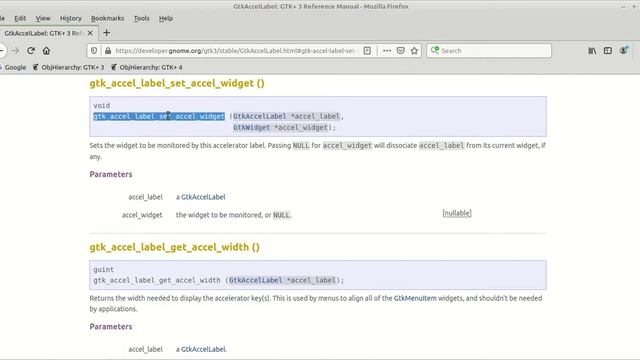
Task: Click gtk_accel_label_get_accel_width () heading
Action: pos(174,247)
